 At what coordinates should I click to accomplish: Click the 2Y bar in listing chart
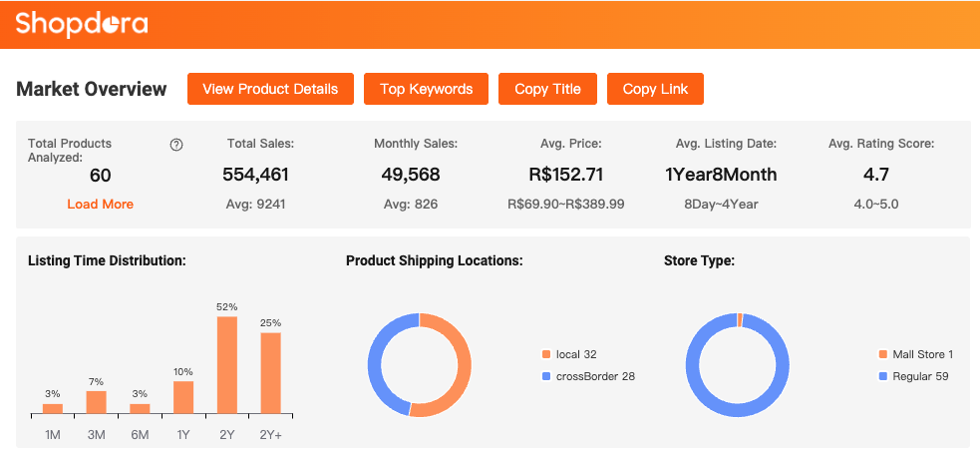click(227, 365)
